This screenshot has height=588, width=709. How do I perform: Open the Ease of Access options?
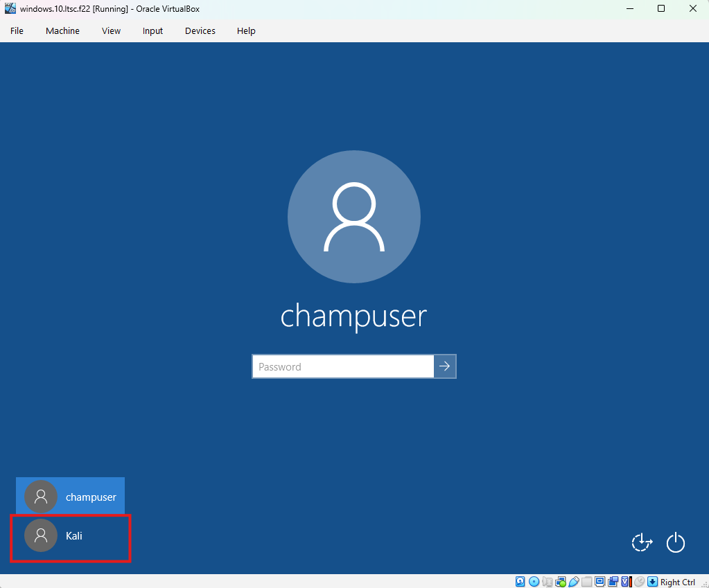pyautogui.click(x=642, y=543)
